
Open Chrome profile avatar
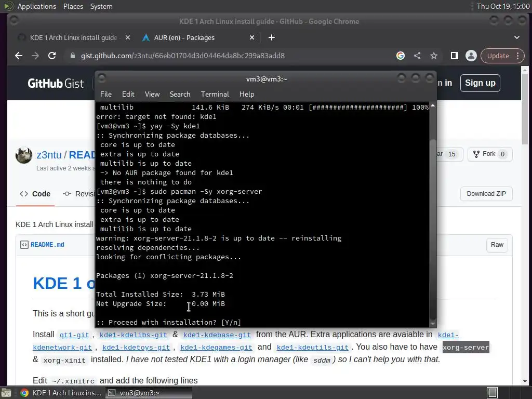click(x=471, y=56)
